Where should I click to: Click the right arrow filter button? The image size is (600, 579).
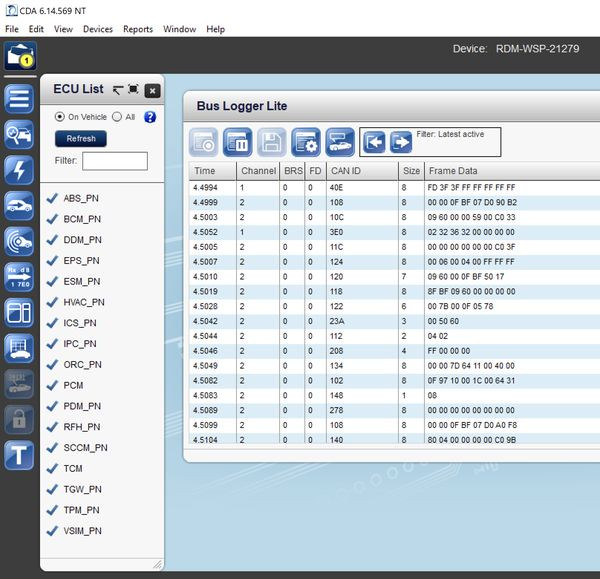point(400,142)
